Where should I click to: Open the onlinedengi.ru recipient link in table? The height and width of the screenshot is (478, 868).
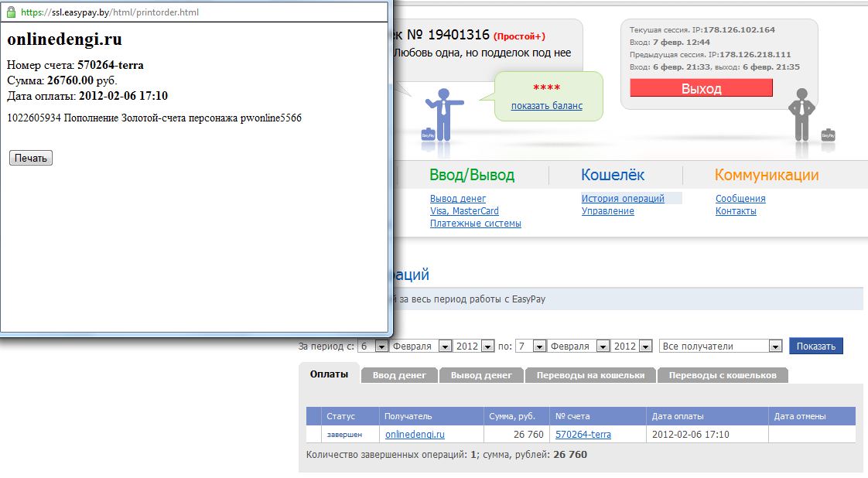point(415,434)
